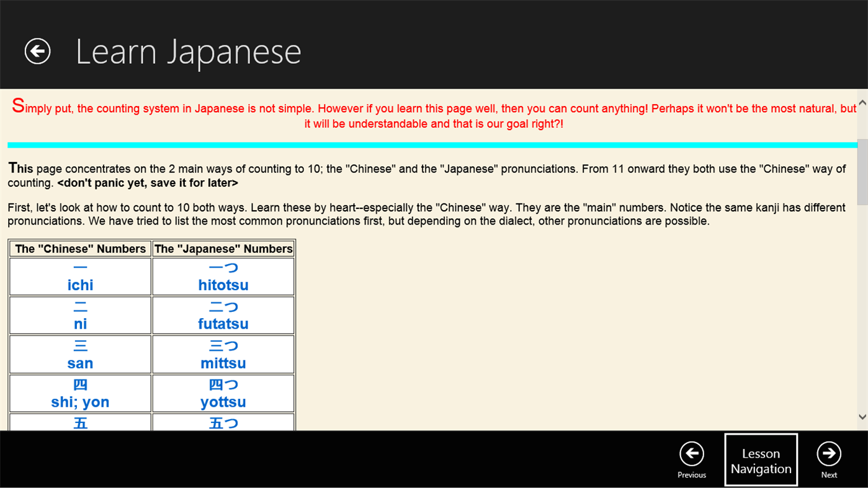Click the scrollbar up arrow
Image resolution: width=868 pixels, height=488 pixels.
(862, 101)
